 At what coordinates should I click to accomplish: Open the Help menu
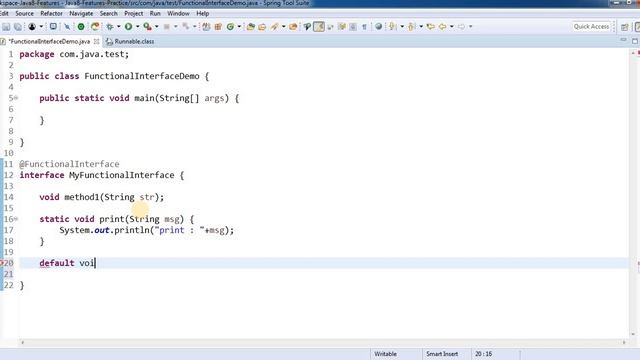203,13
